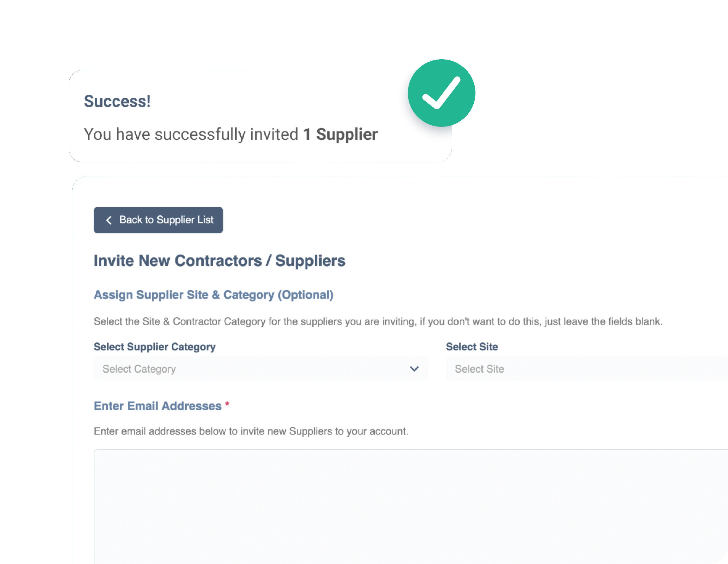728x564 pixels.
Task: Click "You have successfully invited" message
Action: click(191, 134)
